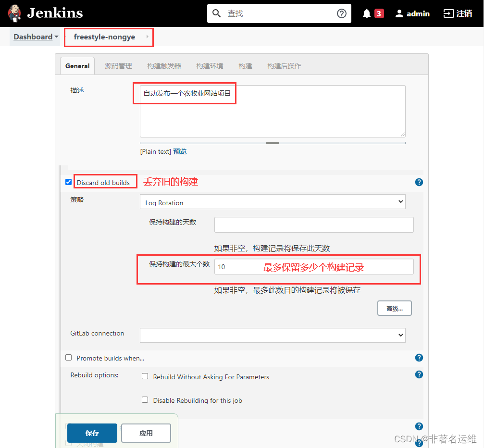Click into the 描述 description textarea

click(273, 111)
